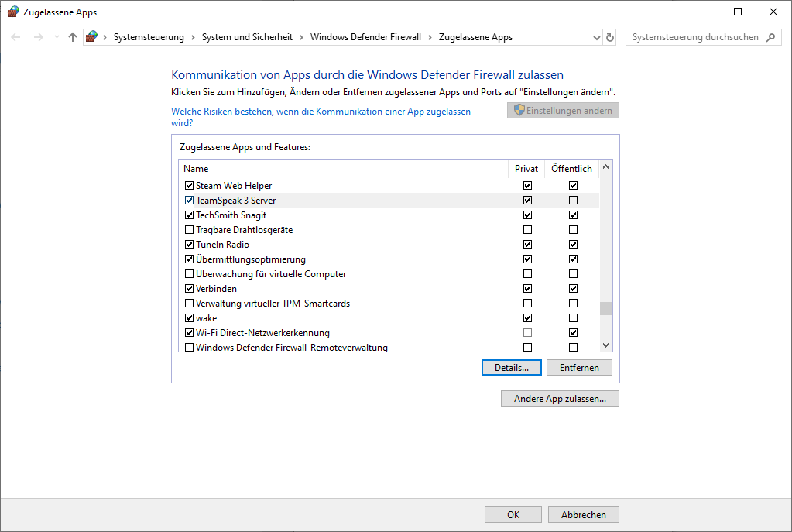The height and width of the screenshot is (532, 792).
Task: Click Andere App zulassen button
Action: tap(560, 399)
